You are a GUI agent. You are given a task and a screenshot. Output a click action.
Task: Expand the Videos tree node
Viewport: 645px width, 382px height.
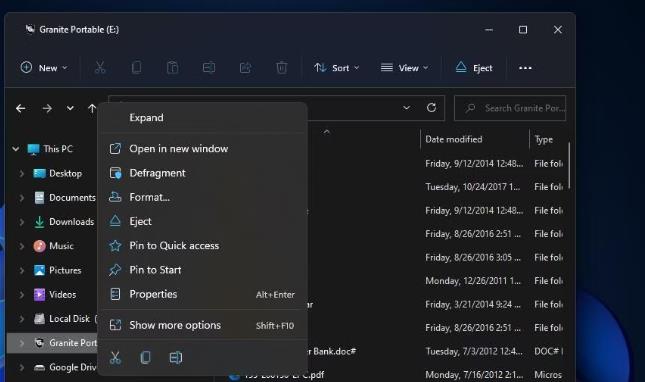[x=21, y=295]
